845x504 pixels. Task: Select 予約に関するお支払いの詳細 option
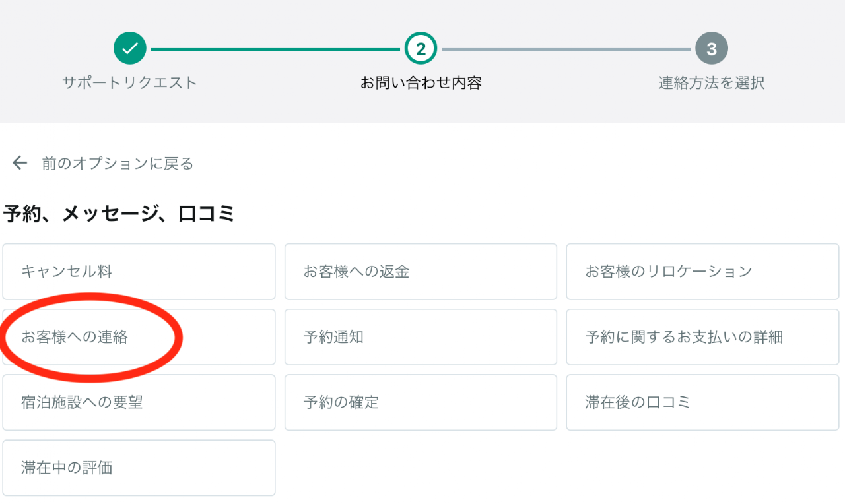[702, 337]
